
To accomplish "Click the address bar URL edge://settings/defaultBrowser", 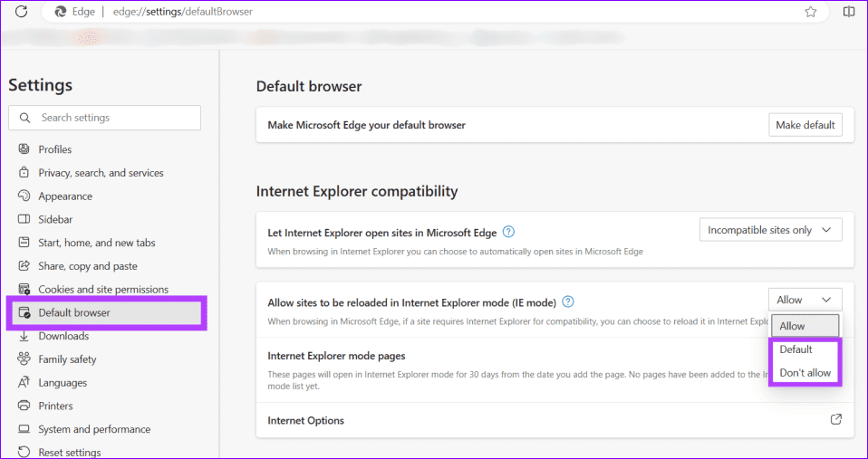I will click(183, 12).
